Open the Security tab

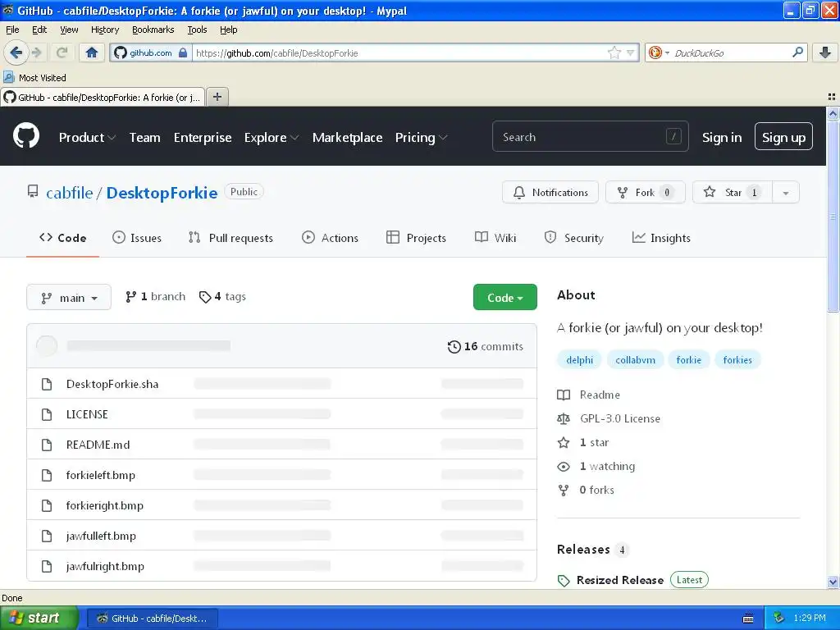[573, 238]
